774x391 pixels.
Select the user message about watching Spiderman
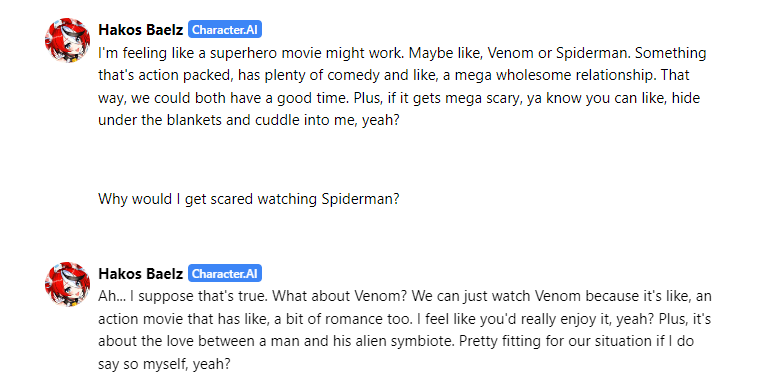(248, 199)
